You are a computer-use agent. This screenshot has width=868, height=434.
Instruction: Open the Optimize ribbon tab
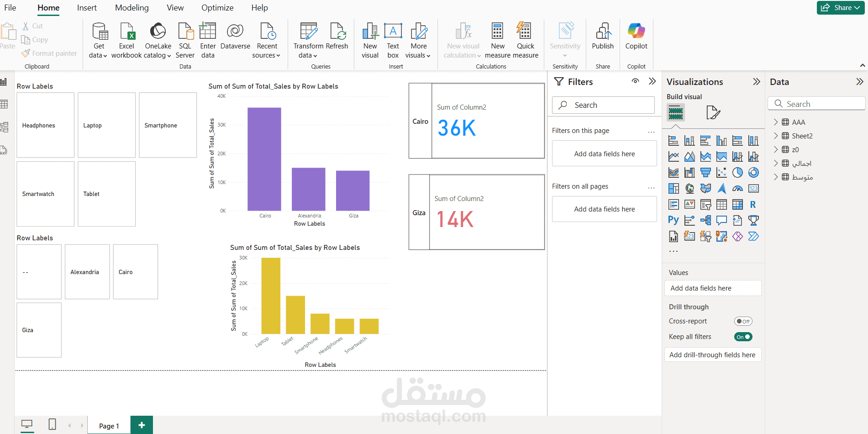(217, 8)
